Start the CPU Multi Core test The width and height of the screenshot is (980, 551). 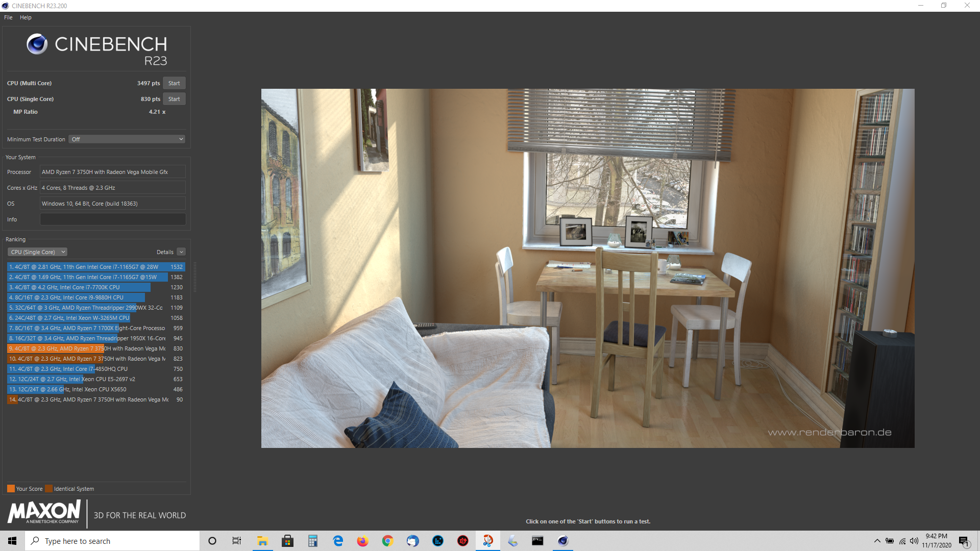pyautogui.click(x=174, y=83)
